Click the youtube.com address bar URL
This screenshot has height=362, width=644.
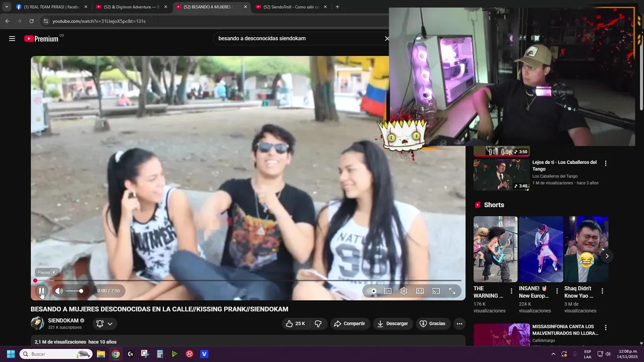click(99, 21)
